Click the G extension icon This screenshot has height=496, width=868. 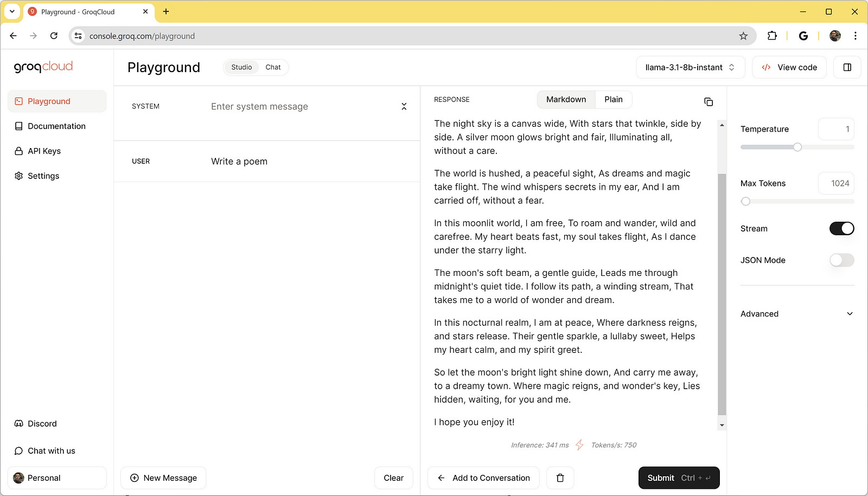click(x=803, y=36)
